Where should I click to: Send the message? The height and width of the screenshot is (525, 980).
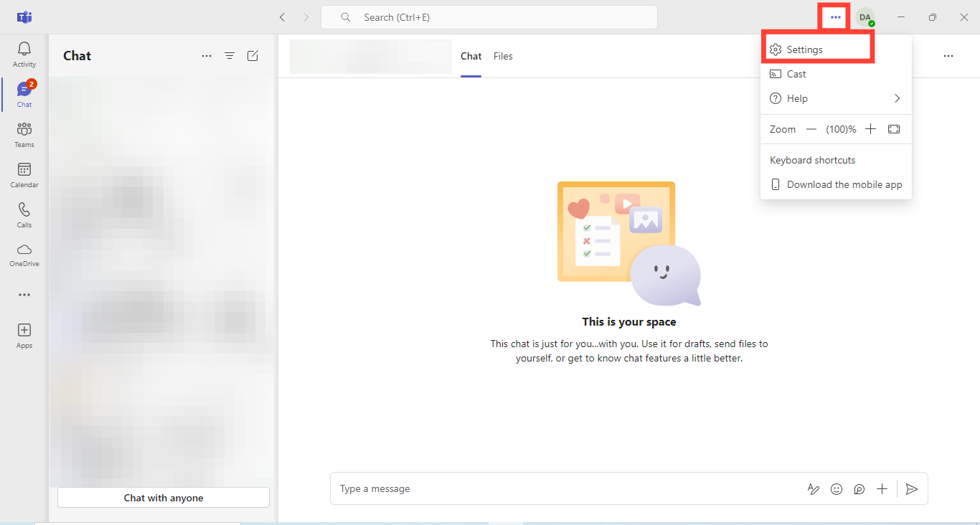pos(911,489)
